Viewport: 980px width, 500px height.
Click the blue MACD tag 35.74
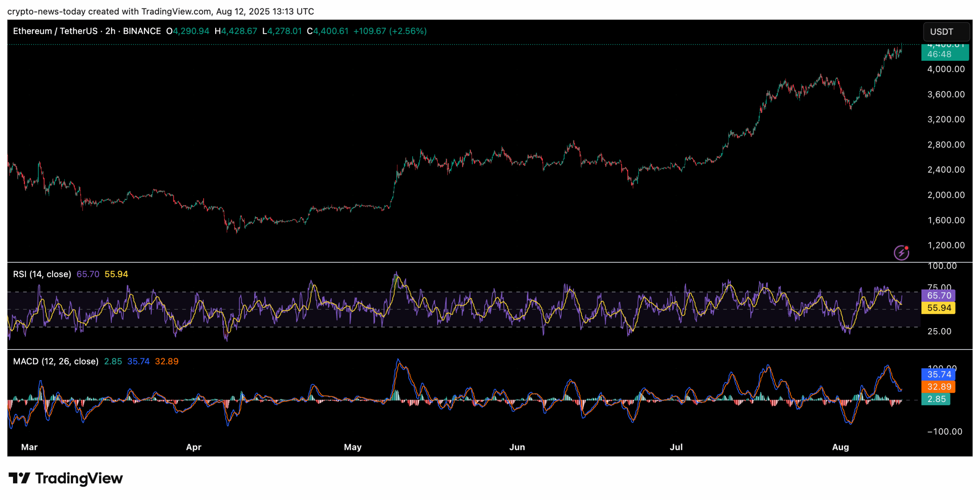pyautogui.click(x=939, y=374)
